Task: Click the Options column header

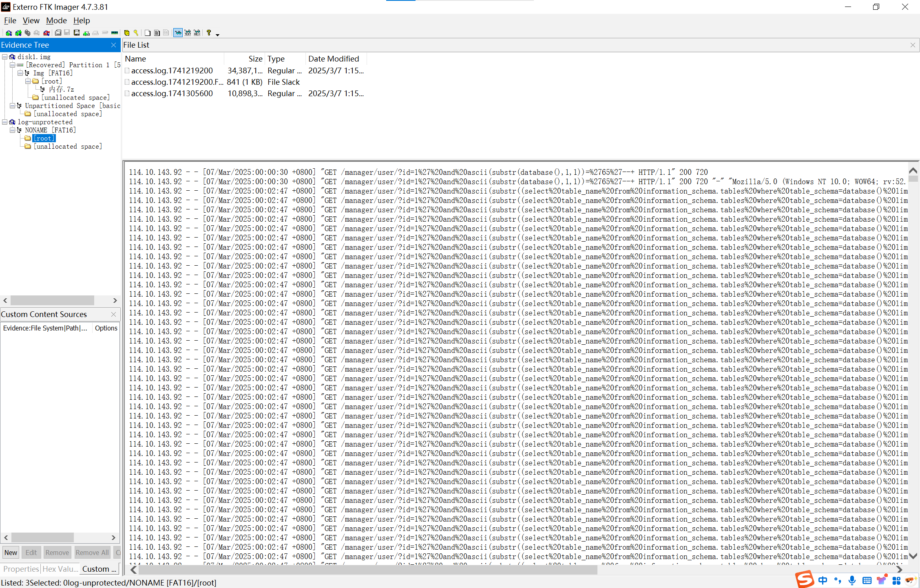Action: pos(106,328)
